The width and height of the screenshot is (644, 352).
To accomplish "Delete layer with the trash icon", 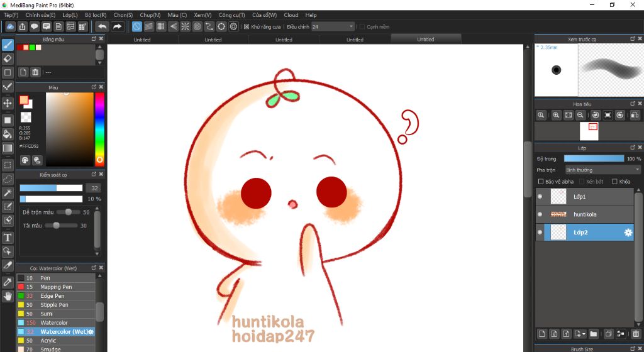I will 636,334.
